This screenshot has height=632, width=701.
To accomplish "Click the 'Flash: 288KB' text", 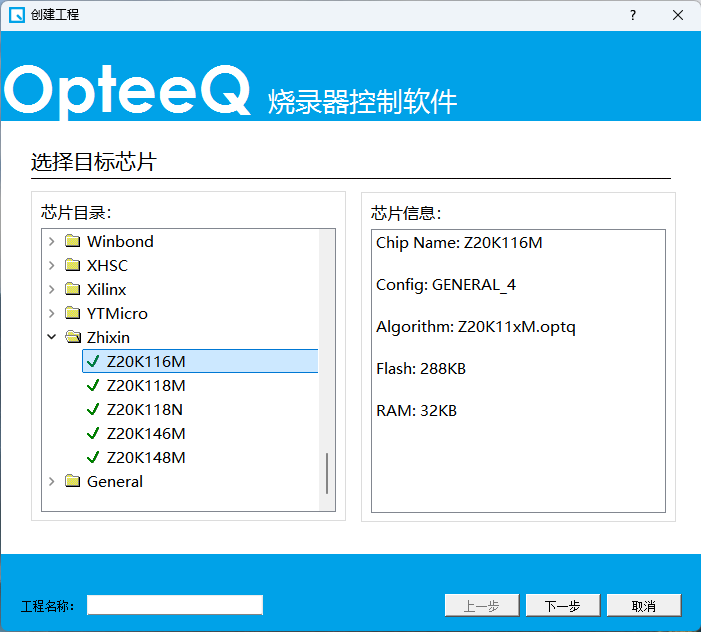I will pyautogui.click(x=421, y=369).
